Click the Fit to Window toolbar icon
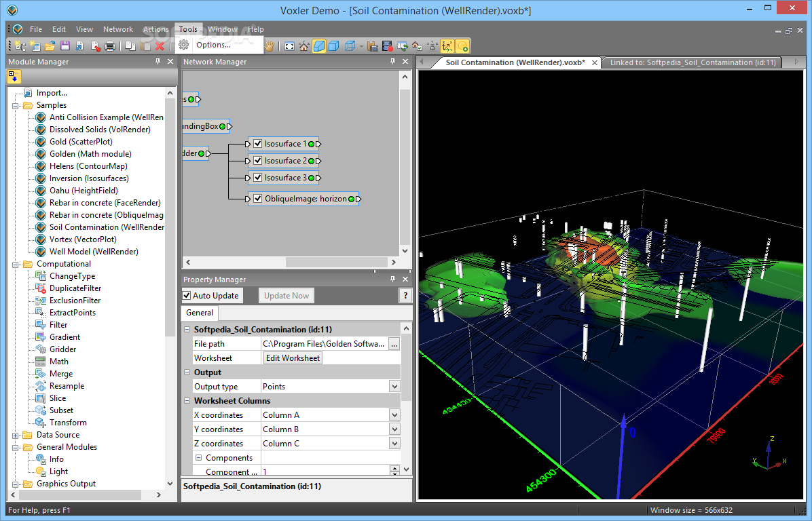 (x=289, y=46)
